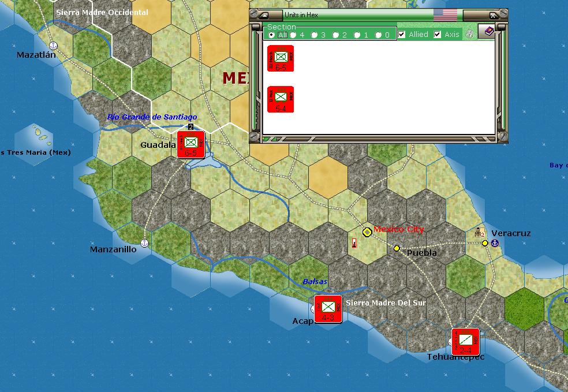Image resolution: width=568 pixels, height=392 pixels.
Task: Collapse the Units in Hex panel
Action: point(264,15)
